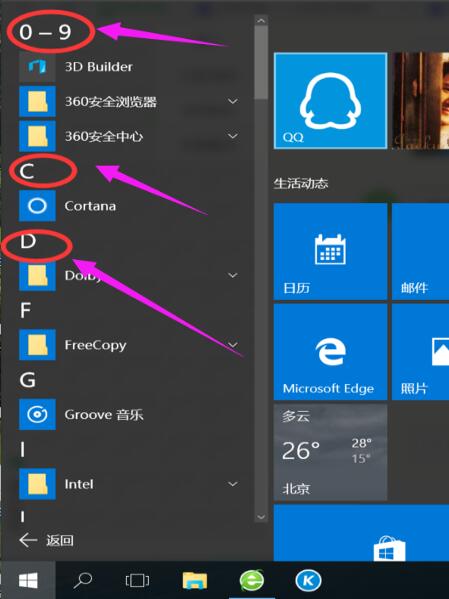Screen dimensions: 449x599
Task: Open the 3D Builder app icon
Action: [37, 67]
